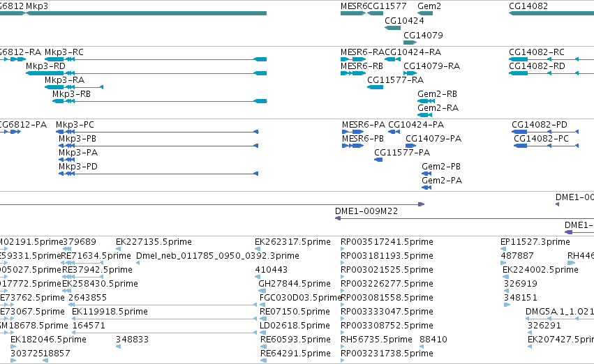594x364 pixels.
Task: Select the LD02618.5prime EST label
Action: pos(295,326)
